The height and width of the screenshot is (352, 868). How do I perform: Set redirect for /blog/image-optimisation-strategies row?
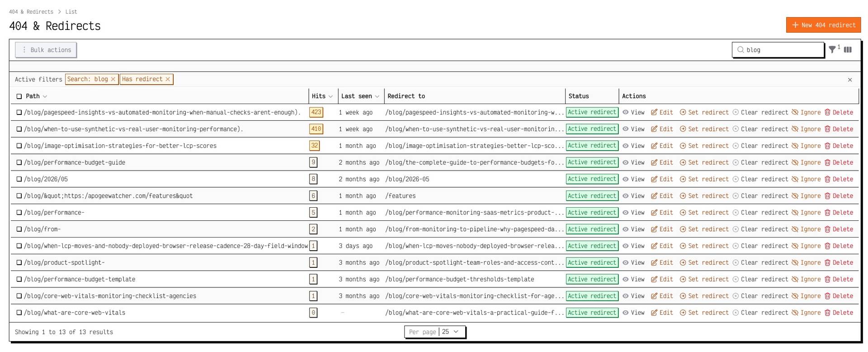(x=704, y=146)
